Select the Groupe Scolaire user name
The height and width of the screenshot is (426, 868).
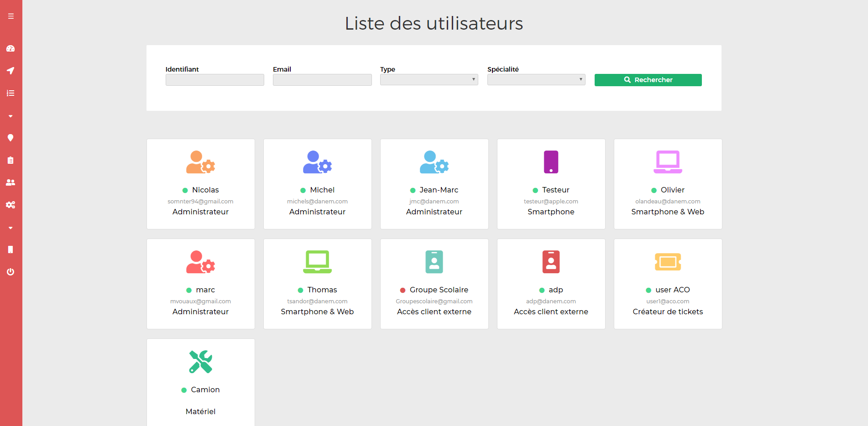(x=439, y=290)
